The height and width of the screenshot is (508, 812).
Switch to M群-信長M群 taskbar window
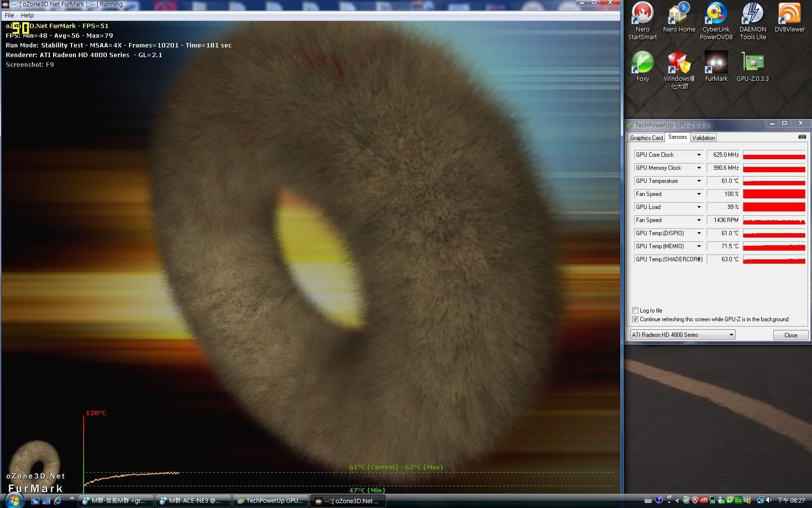coord(117,501)
